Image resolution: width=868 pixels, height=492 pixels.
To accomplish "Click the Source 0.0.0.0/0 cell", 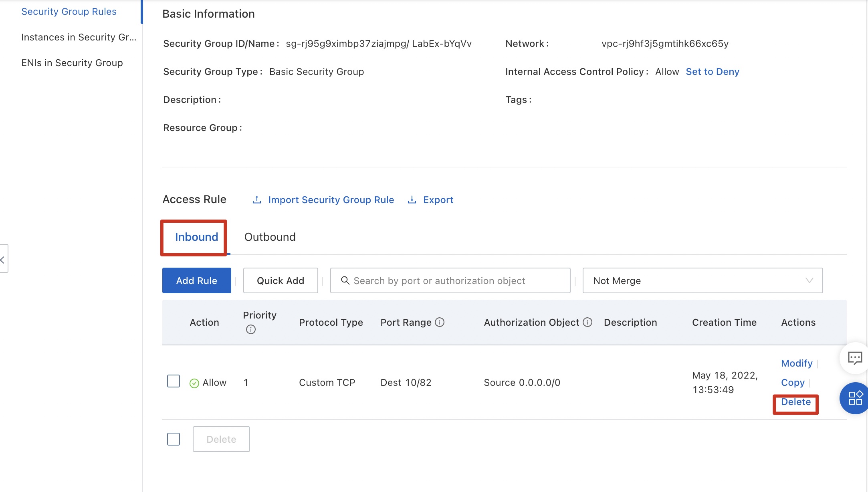I will coord(522,383).
